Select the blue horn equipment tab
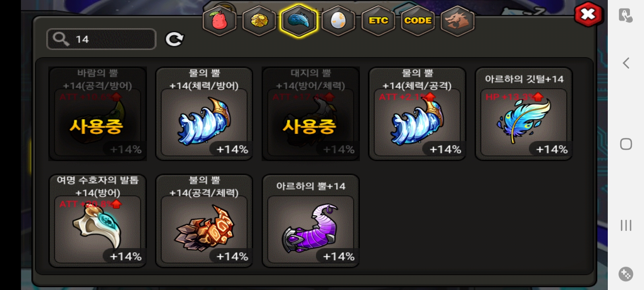Screen dimensions: 644x290 click(x=299, y=21)
